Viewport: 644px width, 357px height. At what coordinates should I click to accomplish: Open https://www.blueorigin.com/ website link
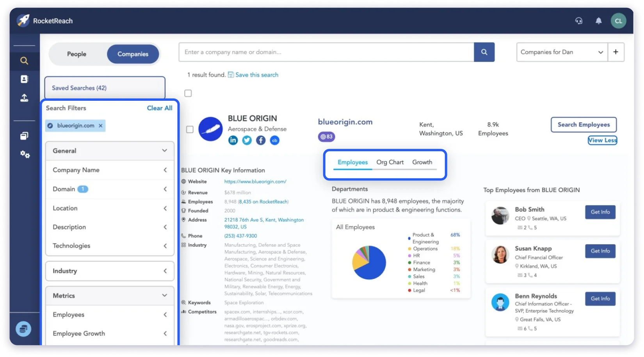coord(255,182)
